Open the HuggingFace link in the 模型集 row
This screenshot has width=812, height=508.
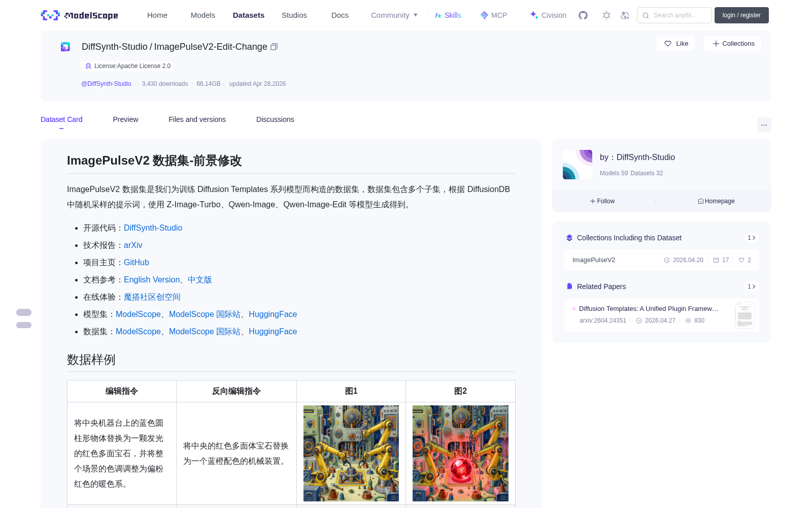click(x=273, y=314)
